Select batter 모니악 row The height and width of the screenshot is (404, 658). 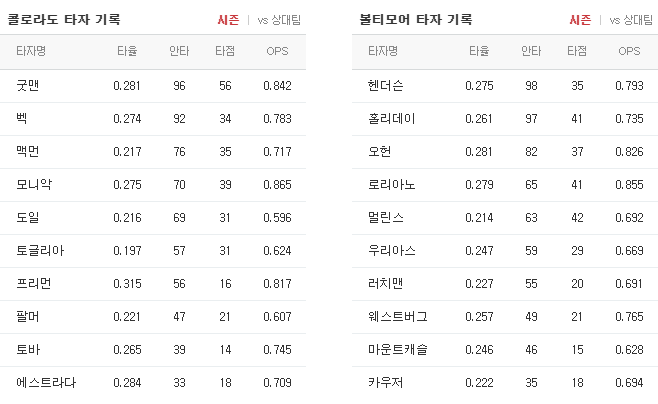(x=153, y=185)
